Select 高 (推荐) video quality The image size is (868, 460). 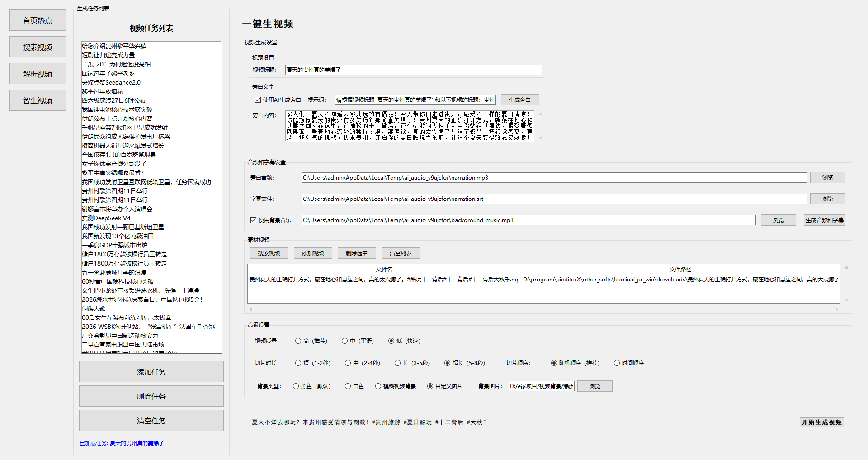(298, 341)
